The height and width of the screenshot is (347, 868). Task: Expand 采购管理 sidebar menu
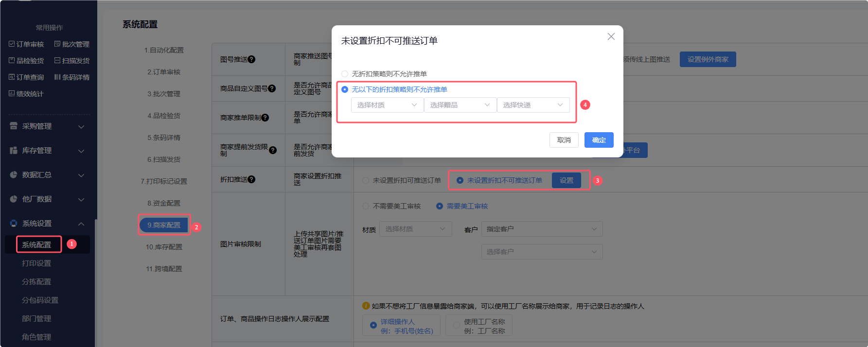coord(47,126)
